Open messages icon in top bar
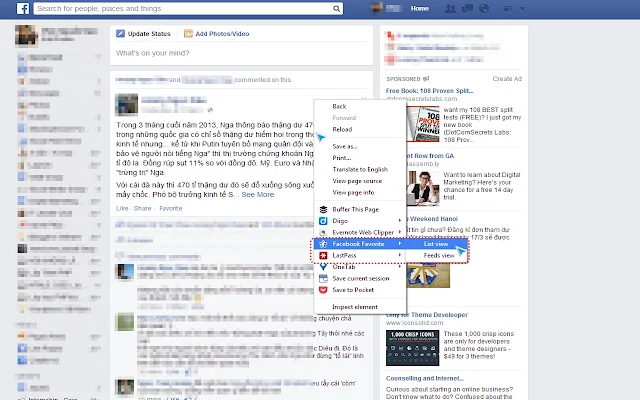Screen dimensions: 640x400 [x=467, y=9]
